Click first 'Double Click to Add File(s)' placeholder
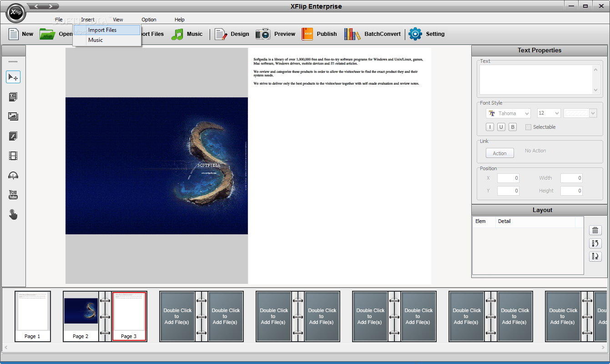610x364 pixels. [177, 316]
